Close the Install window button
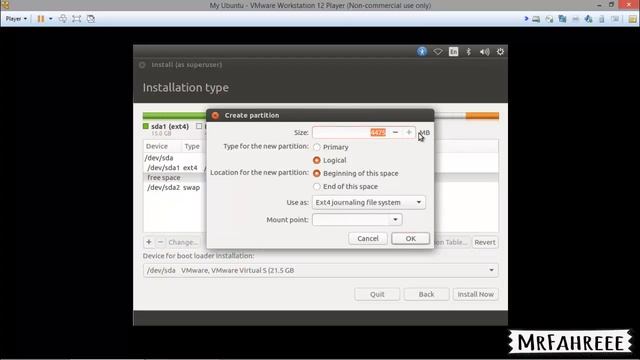Viewport: 640px width, 360px height. pyautogui.click(x=142, y=65)
